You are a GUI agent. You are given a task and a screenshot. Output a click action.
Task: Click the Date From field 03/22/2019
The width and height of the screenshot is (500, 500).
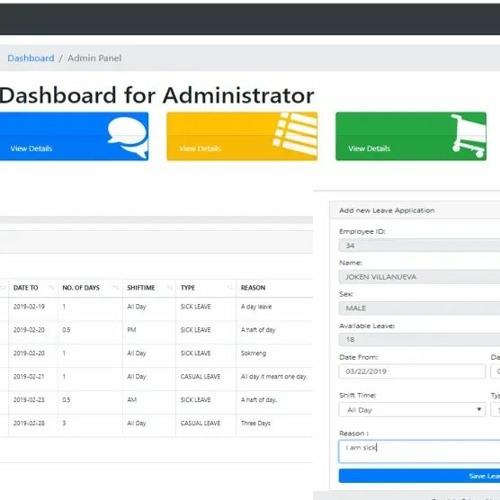(x=412, y=371)
